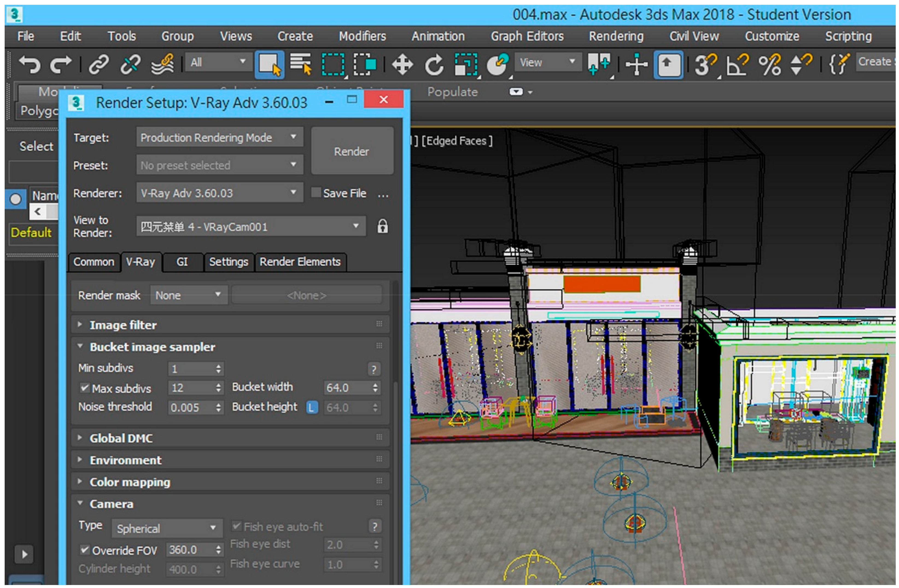Click the <None> render mask button

306,295
